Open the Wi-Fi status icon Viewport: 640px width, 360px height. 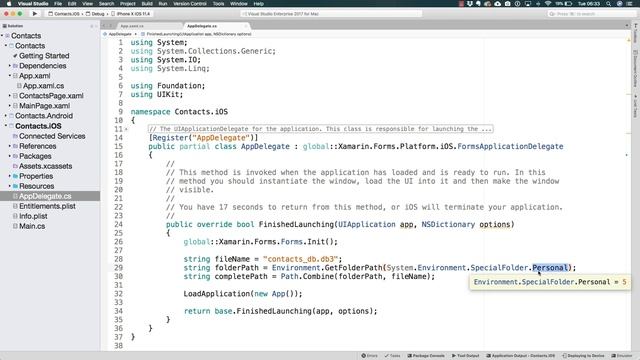point(548,4)
